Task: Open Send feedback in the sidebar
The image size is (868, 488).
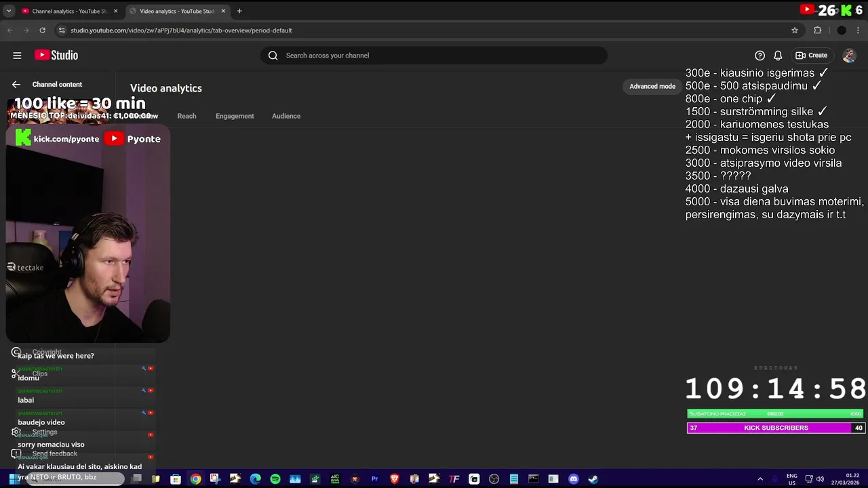Action: [x=55, y=454]
